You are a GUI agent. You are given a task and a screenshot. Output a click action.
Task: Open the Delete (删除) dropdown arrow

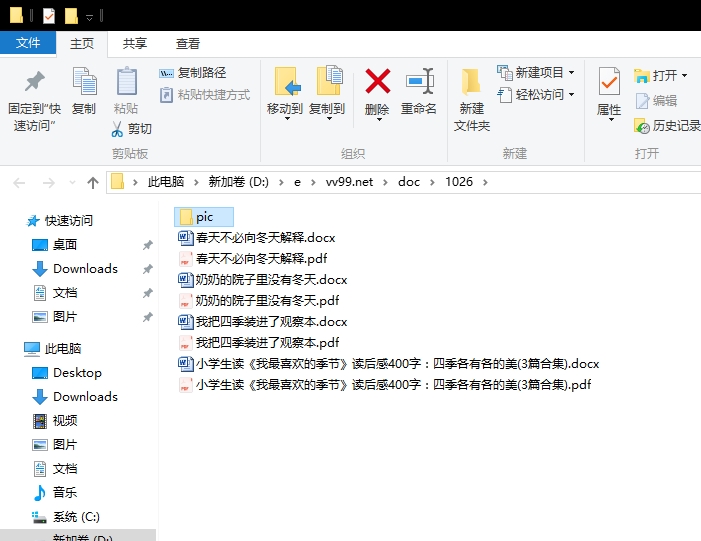click(379, 119)
